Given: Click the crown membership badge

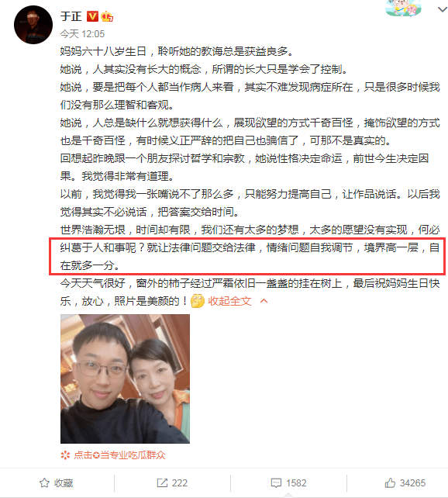Looking at the screenshot, I should tap(107, 16).
